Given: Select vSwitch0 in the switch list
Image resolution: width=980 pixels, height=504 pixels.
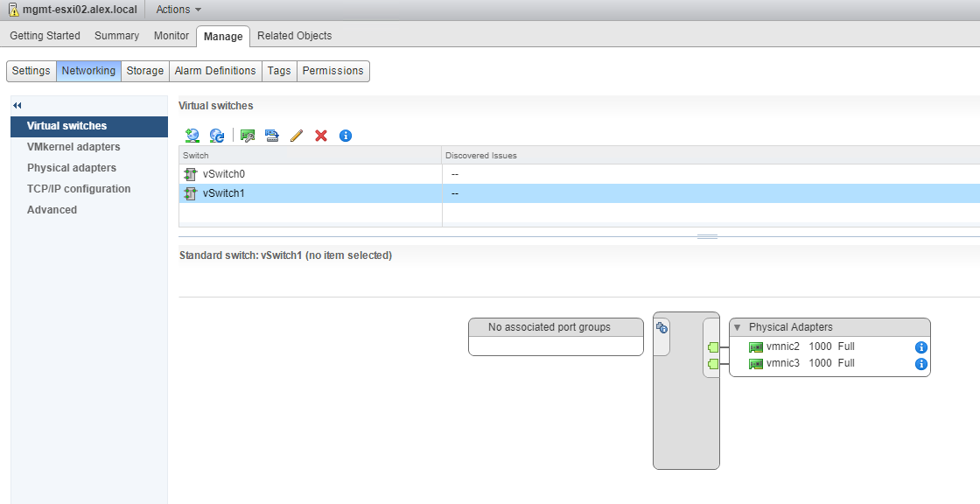Looking at the screenshot, I should tap(224, 174).
